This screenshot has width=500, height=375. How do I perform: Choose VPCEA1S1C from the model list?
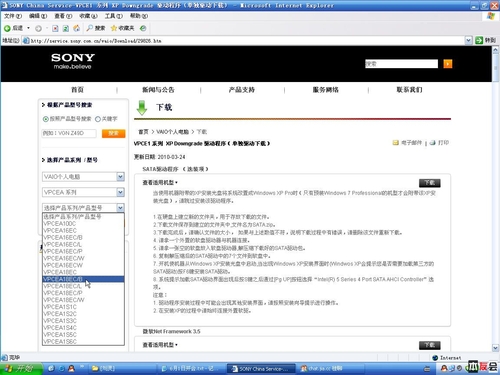point(83,307)
